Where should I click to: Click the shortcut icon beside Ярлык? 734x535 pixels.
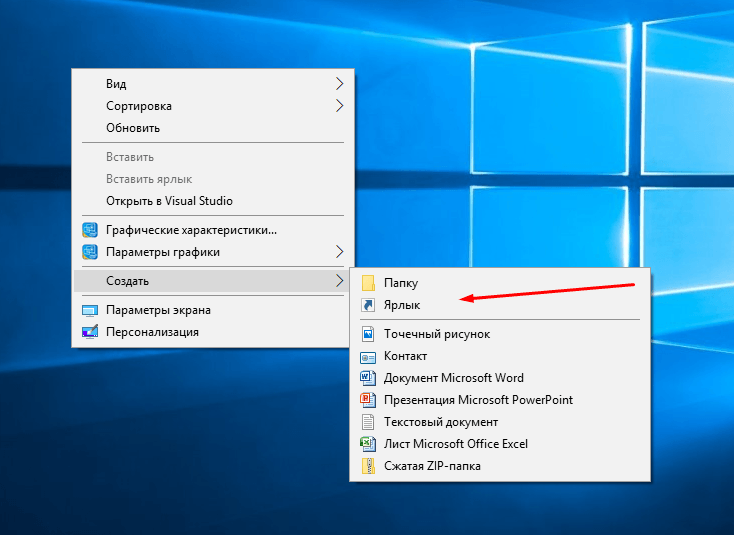(367, 305)
